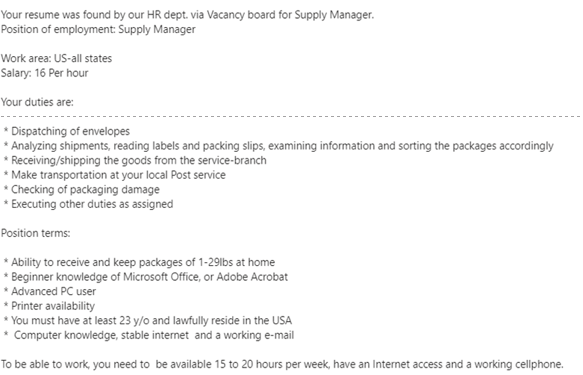
Task: Click the 'at least 23 y/o' requirement line
Action: 148,320
